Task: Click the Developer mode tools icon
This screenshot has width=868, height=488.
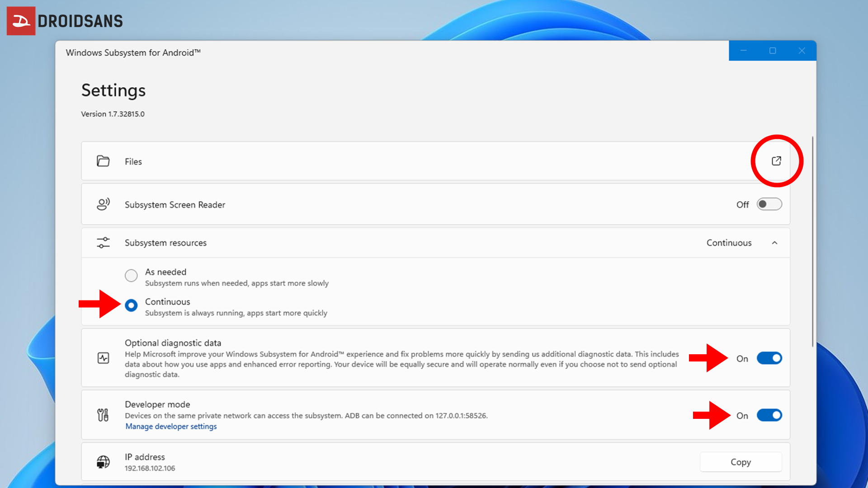Action: click(x=103, y=415)
